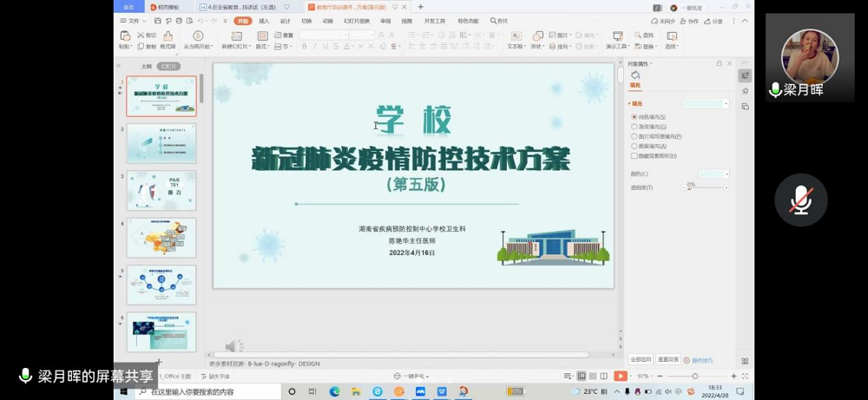Image resolution: width=868 pixels, height=400 pixels.
Task: Enable the 隐藏背景图形 checkbox
Action: [x=635, y=156]
